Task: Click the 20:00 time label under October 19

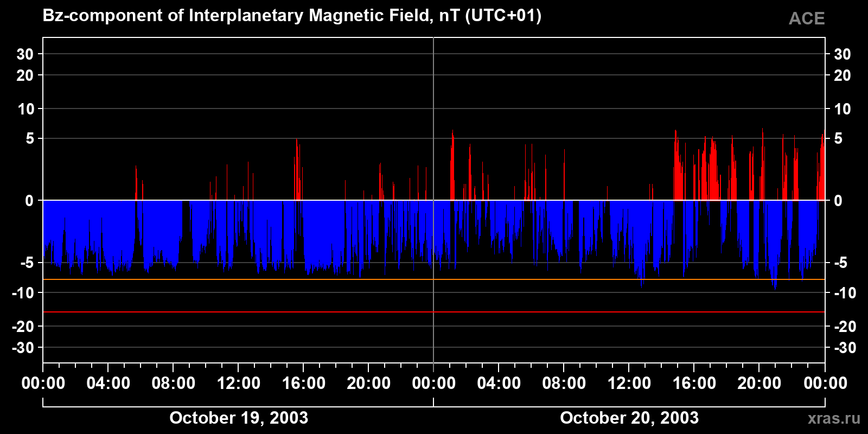Action: tap(369, 383)
